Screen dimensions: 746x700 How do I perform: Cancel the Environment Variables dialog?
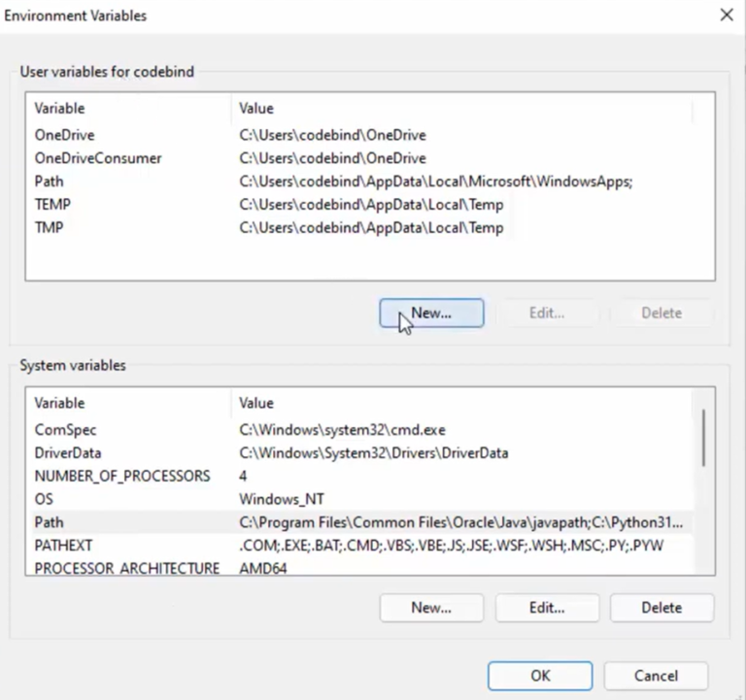tap(656, 676)
